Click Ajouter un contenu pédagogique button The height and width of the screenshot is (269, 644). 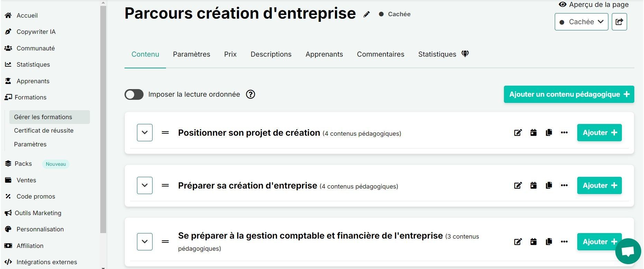coord(569,94)
